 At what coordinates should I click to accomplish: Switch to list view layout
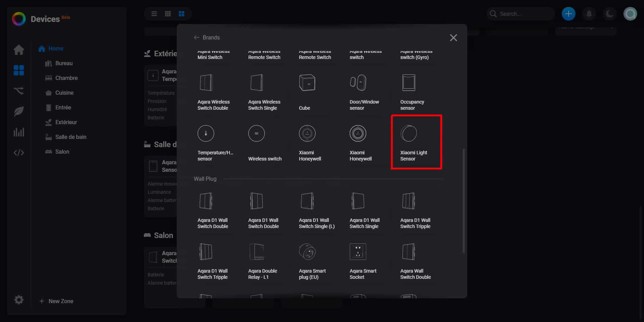click(x=154, y=14)
